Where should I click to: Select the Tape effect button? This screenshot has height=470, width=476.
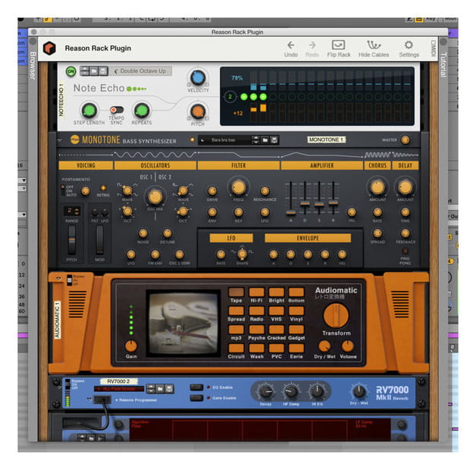[x=236, y=292]
